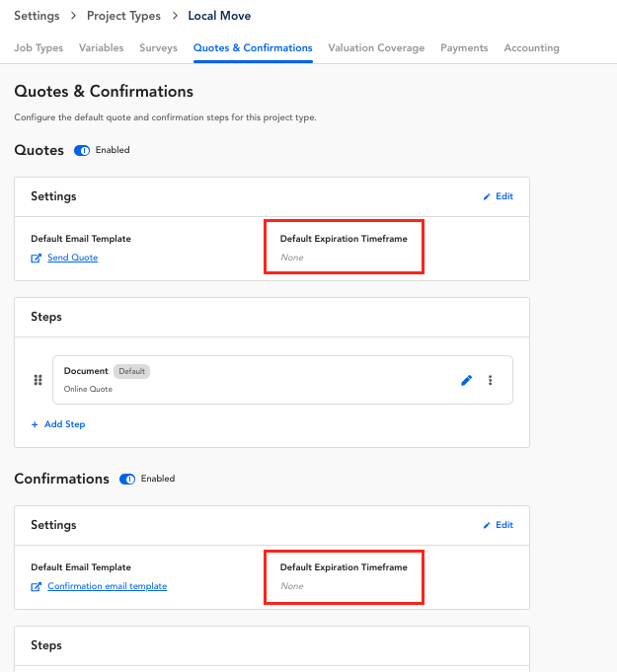Go back to Project Types breadcrumb
The image size is (617, 672).
124,16
